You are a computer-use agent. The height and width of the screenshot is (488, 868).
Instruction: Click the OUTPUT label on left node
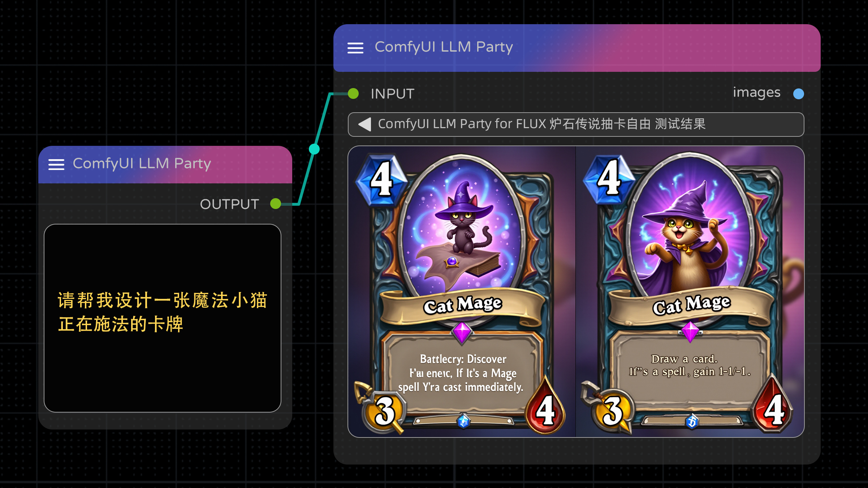point(229,204)
